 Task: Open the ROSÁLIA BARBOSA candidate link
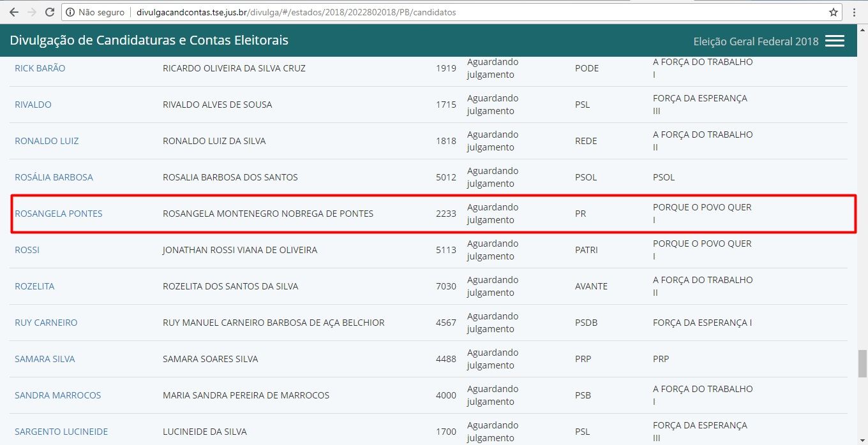click(54, 177)
